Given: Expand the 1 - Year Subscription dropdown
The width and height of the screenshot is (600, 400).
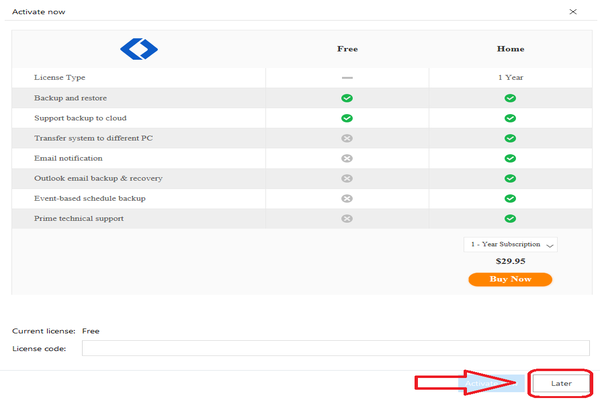Looking at the screenshot, I should [510, 244].
